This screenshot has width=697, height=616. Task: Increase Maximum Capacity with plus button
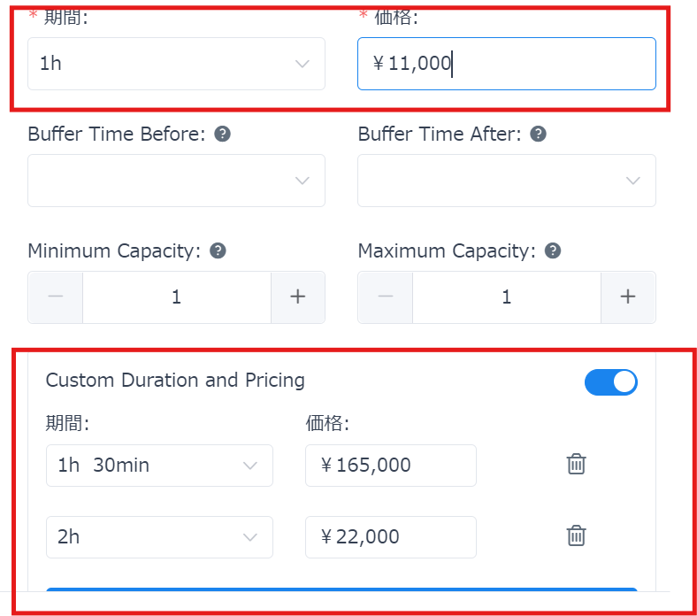(x=628, y=297)
